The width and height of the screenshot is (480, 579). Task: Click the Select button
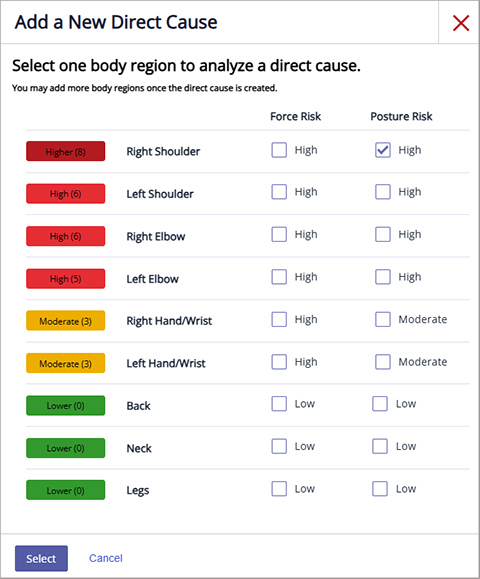tap(41, 558)
